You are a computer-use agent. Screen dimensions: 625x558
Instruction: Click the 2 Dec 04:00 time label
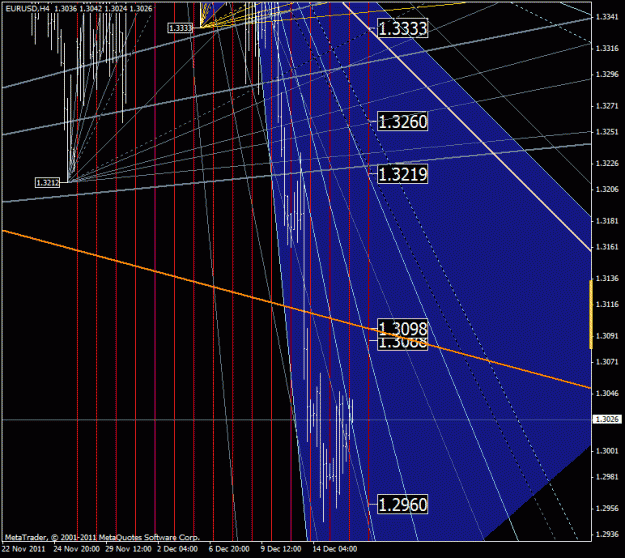pos(178,549)
